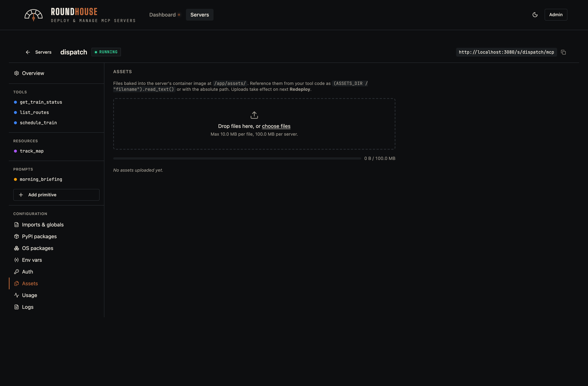Click the file drop zone area
The height and width of the screenshot is (386, 588).
point(254,124)
